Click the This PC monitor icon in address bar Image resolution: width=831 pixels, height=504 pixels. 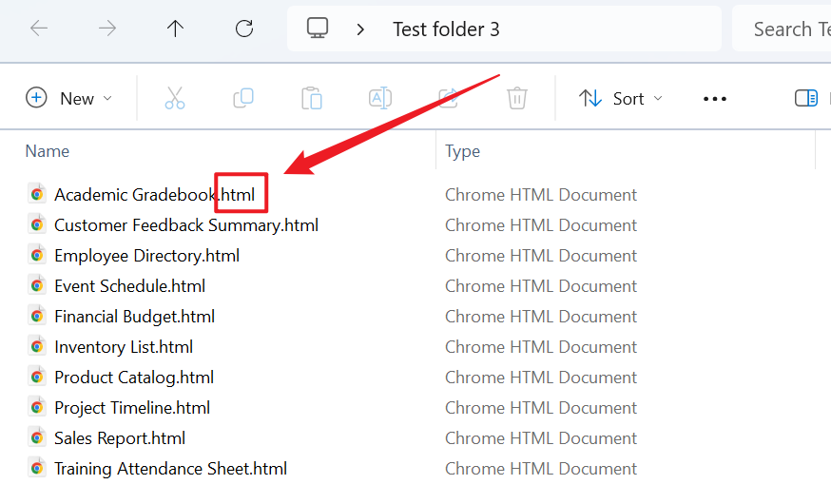coord(318,29)
